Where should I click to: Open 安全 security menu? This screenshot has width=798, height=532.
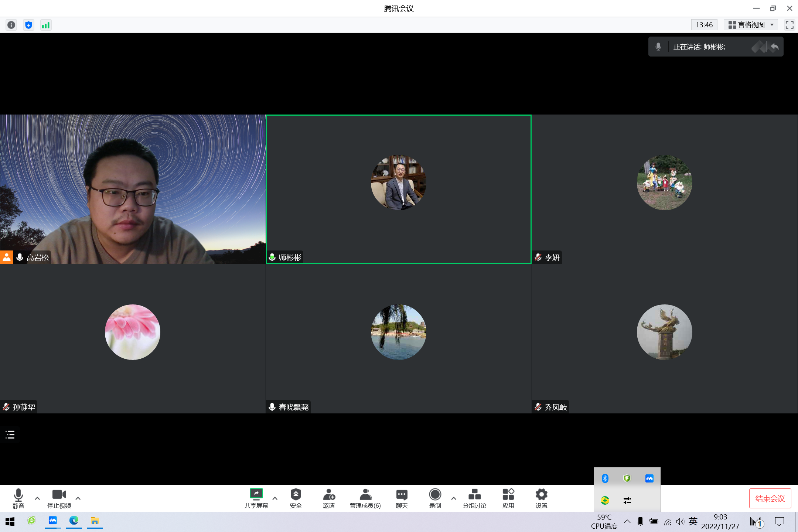[x=296, y=498]
